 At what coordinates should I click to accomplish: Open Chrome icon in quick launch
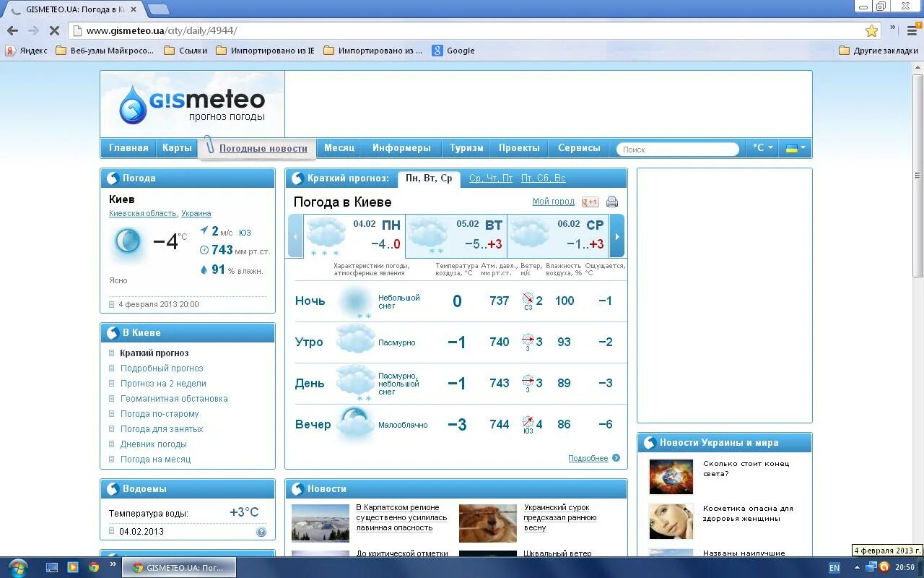click(94, 567)
